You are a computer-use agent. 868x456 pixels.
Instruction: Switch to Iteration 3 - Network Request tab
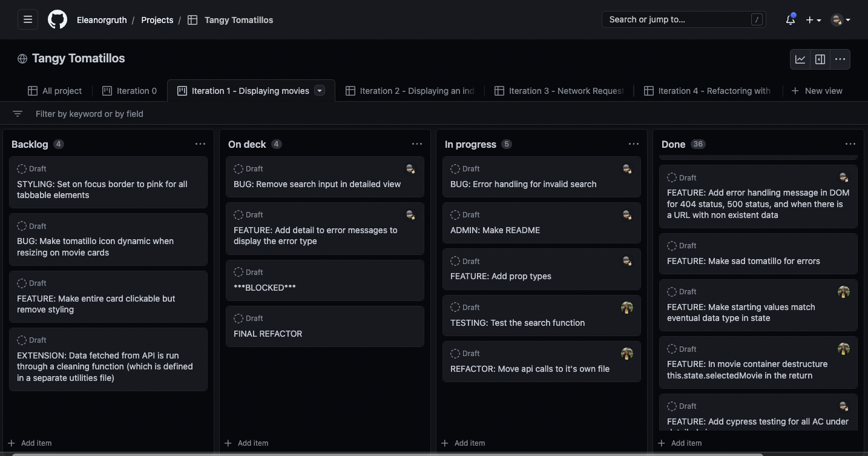pyautogui.click(x=559, y=91)
